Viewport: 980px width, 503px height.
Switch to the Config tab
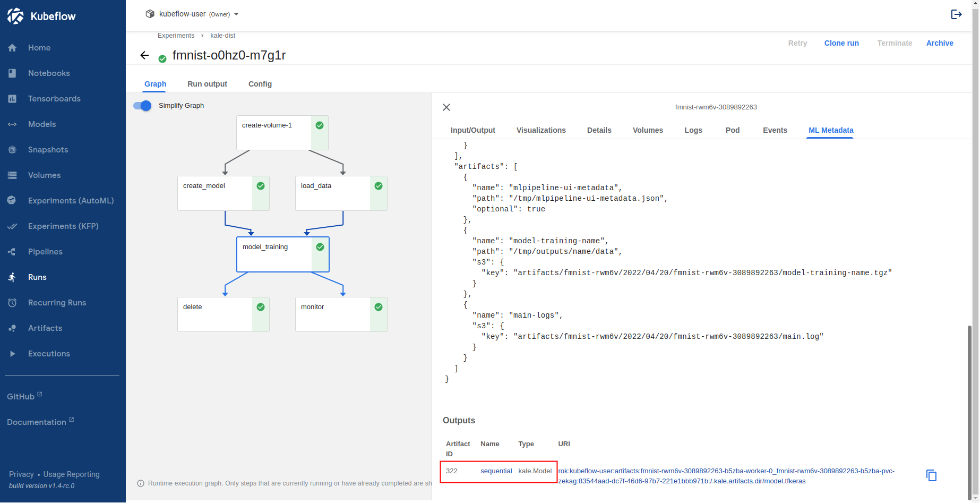pos(260,84)
